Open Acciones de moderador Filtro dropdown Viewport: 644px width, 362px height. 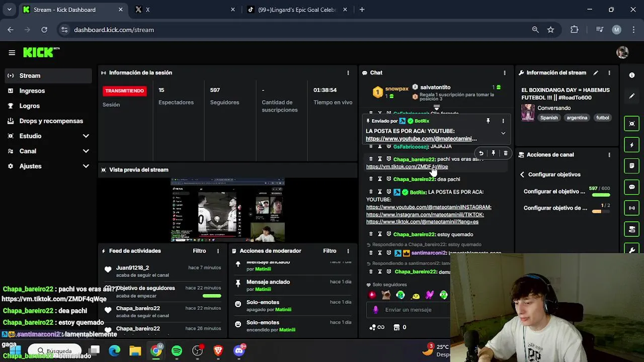coord(330,251)
